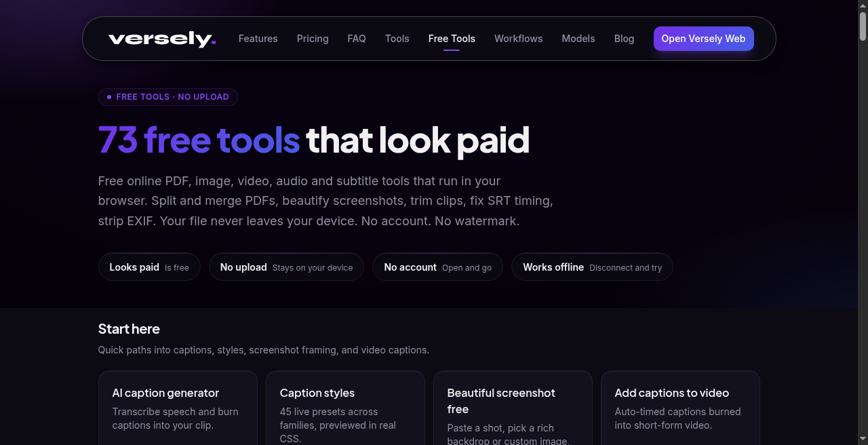Open the Beautiful screenshot free card
The image size is (868, 445).
click(513, 408)
